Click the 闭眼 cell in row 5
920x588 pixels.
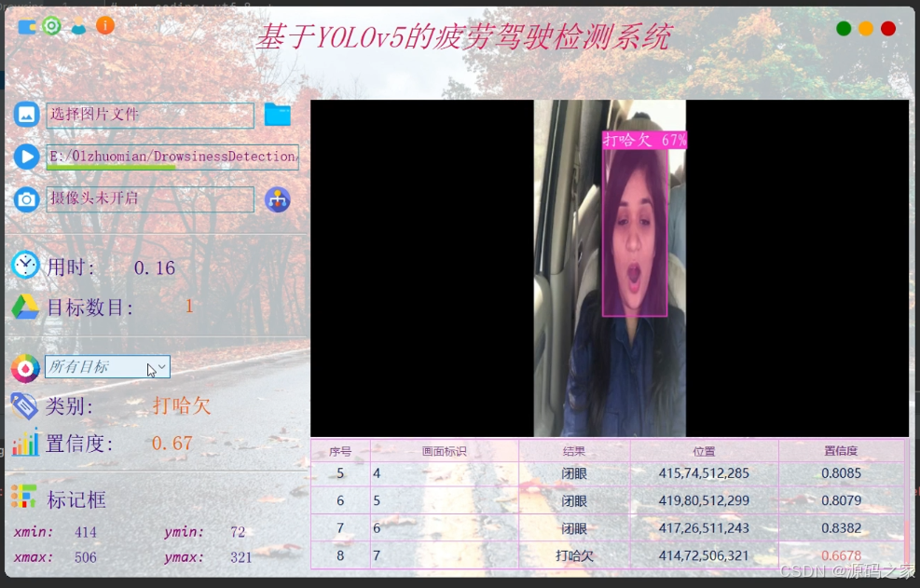pyautogui.click(x=574, y=473)
